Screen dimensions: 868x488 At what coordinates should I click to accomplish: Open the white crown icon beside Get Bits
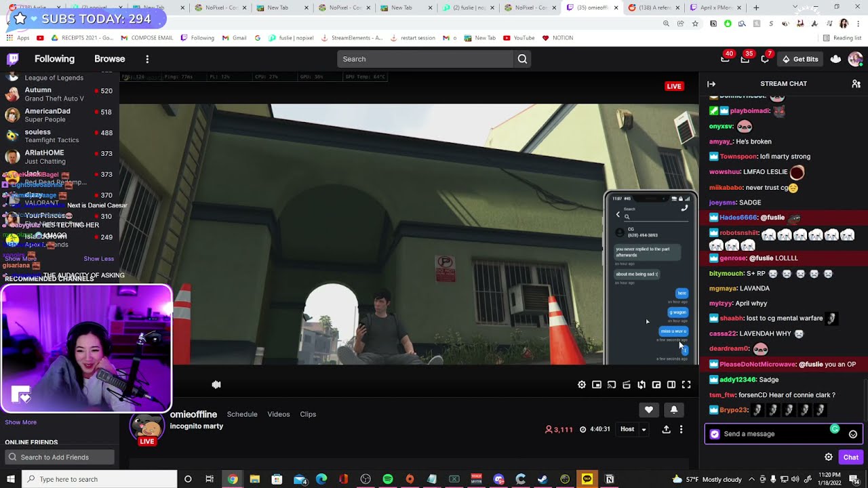coord(835,59)
